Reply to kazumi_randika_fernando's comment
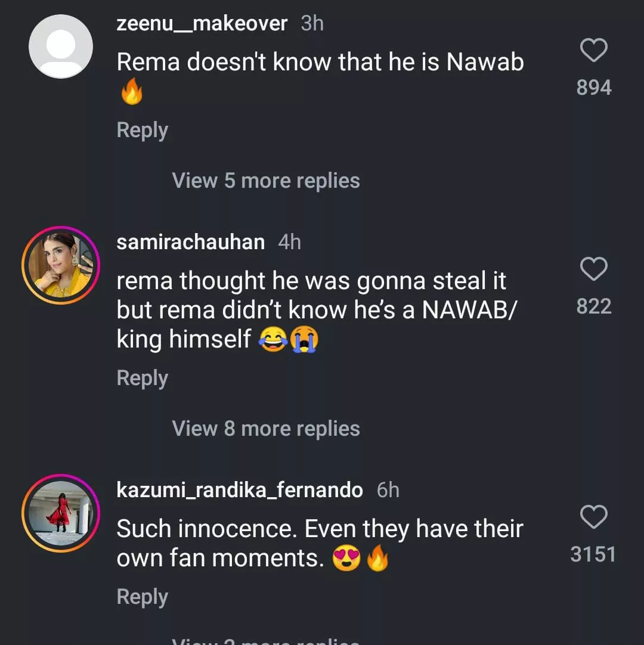Viewport: 644px width, 645px height. pyautogui.click(x=142, y=597)
